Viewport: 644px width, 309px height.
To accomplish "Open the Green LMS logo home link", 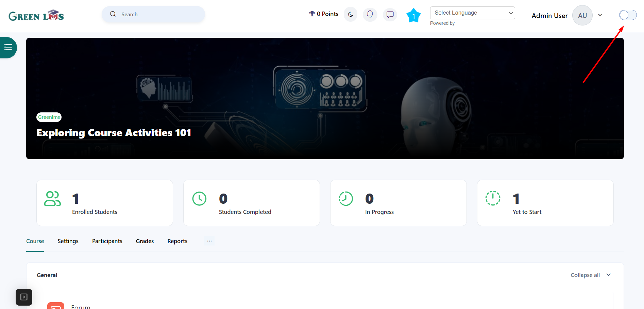I will [36, 16].
